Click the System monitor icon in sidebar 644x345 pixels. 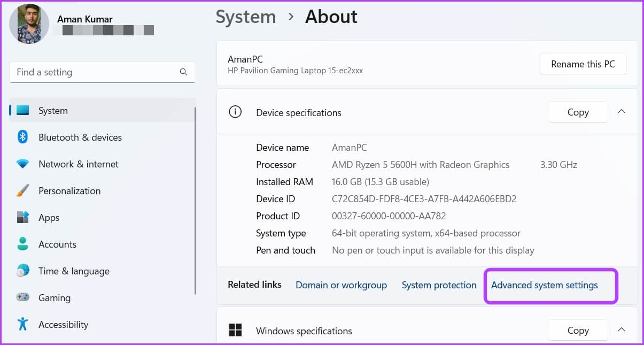[22, 111]
